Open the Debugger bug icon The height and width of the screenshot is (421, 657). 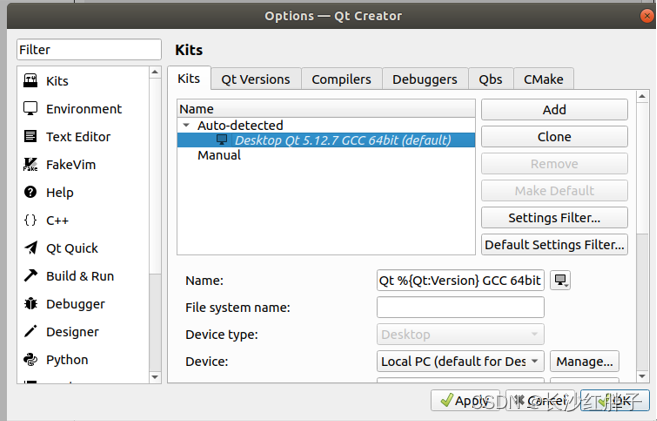30,304
